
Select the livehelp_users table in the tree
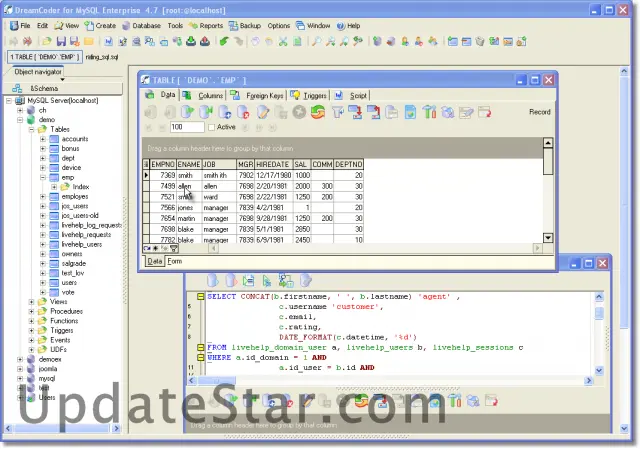pos(82,245)
